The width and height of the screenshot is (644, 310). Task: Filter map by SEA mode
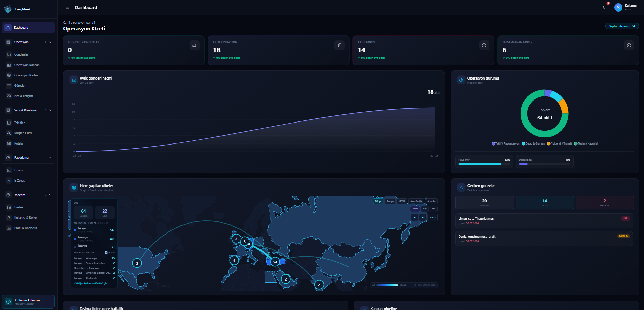click(x=434, y=209)
